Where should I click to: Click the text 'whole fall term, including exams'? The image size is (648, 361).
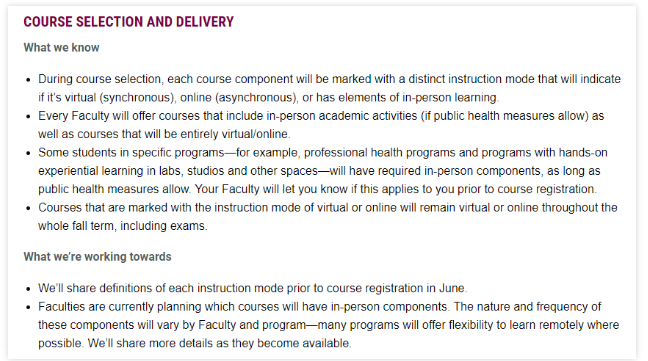[122, 226]
